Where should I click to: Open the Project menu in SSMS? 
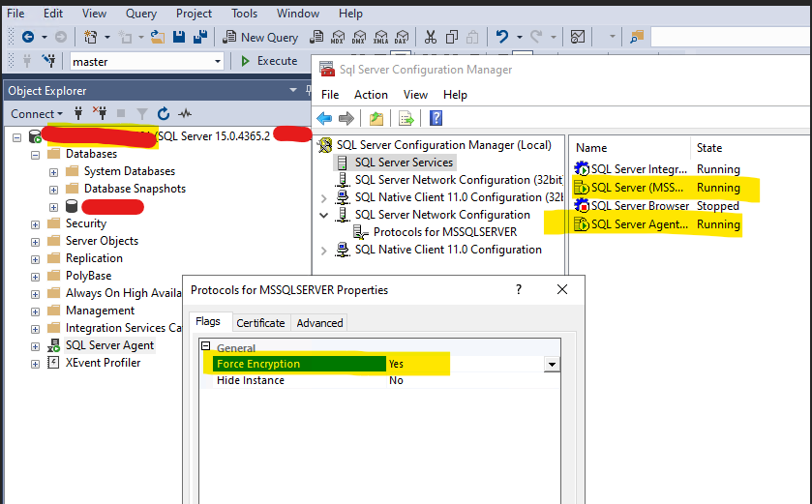pyautogui.click(x=194, y=14)
